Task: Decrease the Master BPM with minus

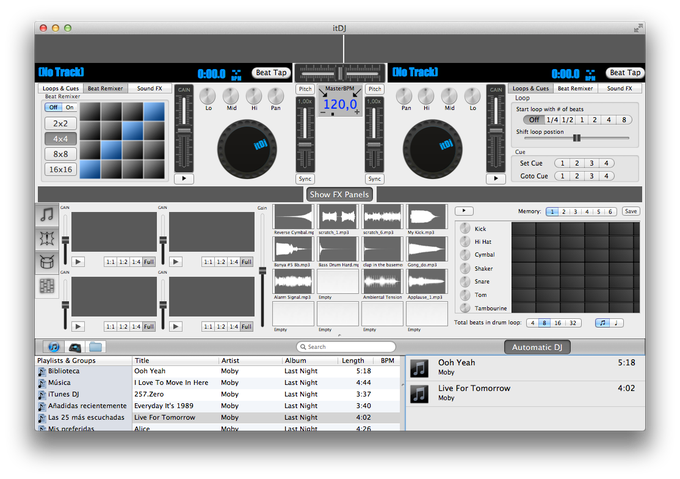Action: tap(323, 113)
